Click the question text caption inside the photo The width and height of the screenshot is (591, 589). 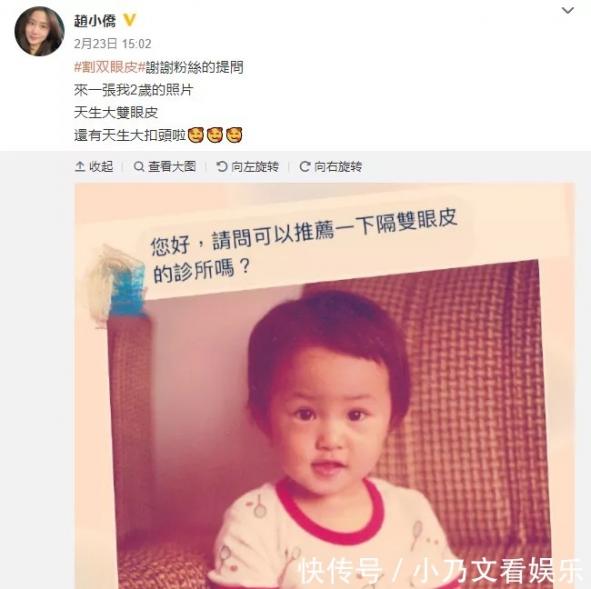tap(304, 244)
